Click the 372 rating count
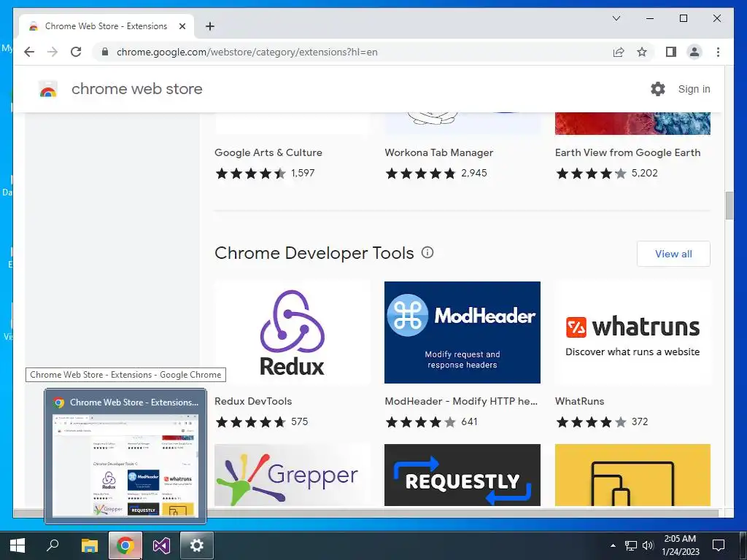The height and width of the screenshot is (560, 747). point(639,421)
